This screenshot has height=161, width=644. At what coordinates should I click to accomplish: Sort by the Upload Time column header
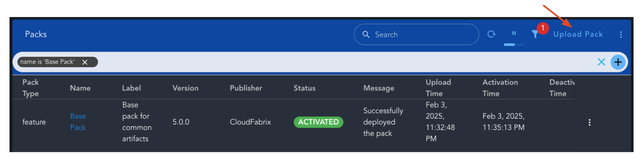pos(438,88)
